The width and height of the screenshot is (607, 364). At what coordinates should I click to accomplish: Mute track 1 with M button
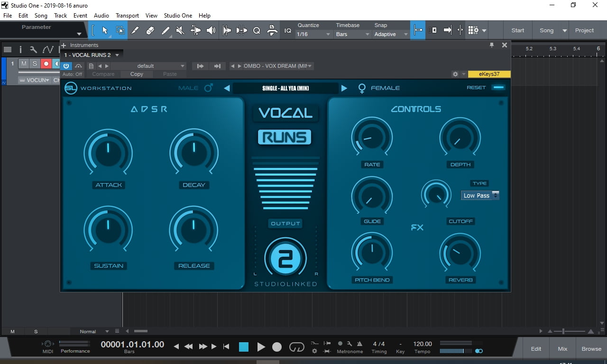(x=24, y=64)
